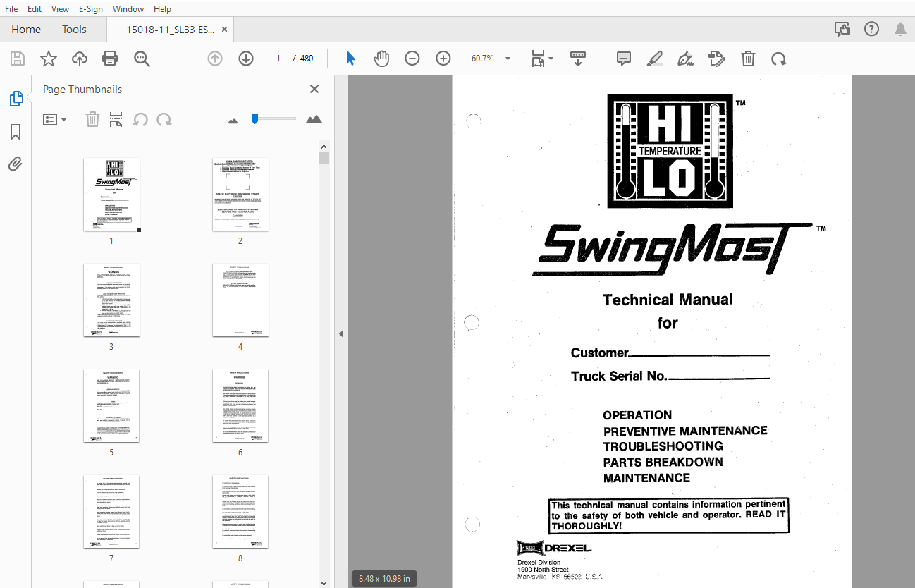Select page 4 thumbnail
915x588 pixels.
tap(240, 300)
